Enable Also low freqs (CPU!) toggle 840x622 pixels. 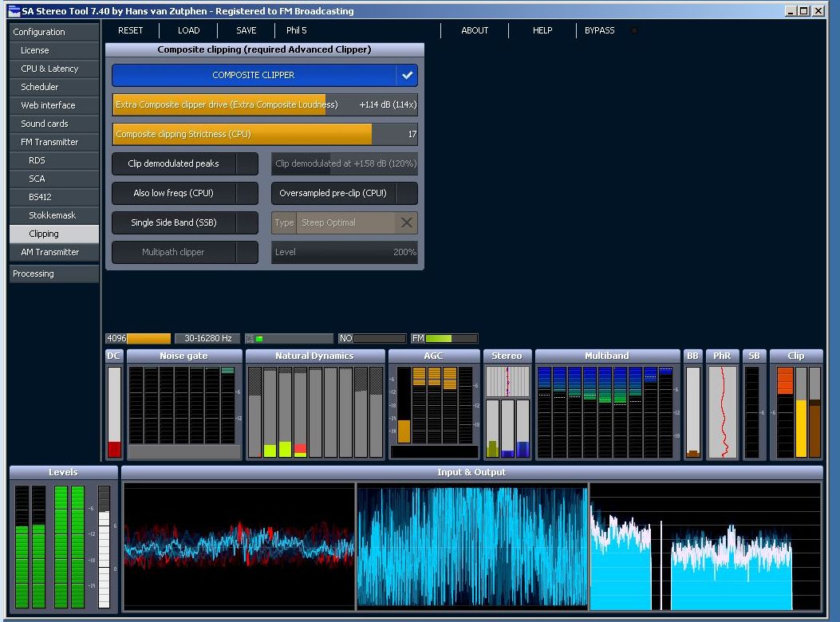185,193
